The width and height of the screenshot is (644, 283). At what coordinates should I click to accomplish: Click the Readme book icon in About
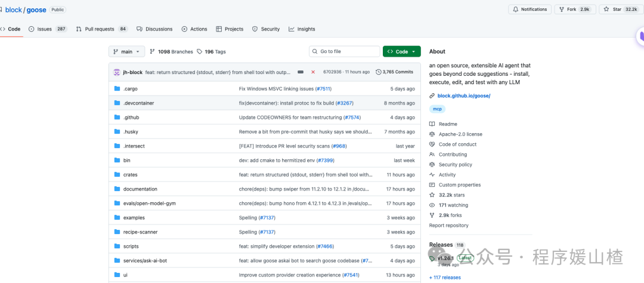pos(432,124)
